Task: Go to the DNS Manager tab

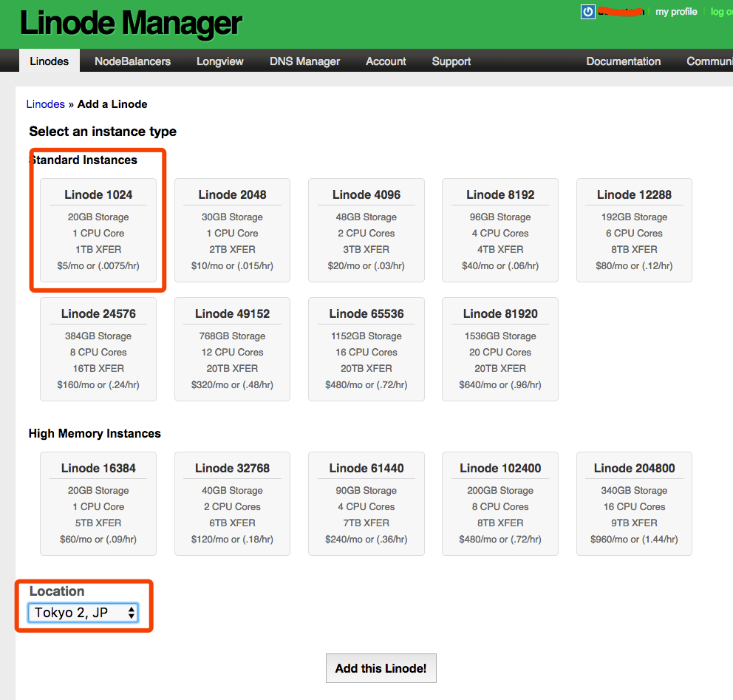Action: pyautogui.click(x=304, y=61)
